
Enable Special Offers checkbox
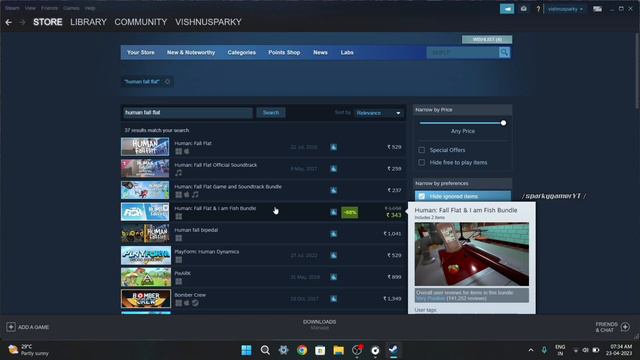pyautogui.click(x=422, y=150)
